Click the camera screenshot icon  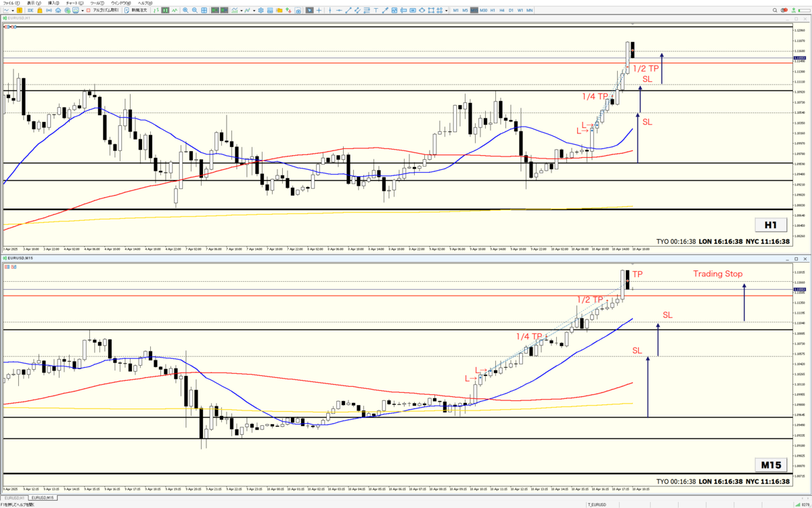[298, 10]
